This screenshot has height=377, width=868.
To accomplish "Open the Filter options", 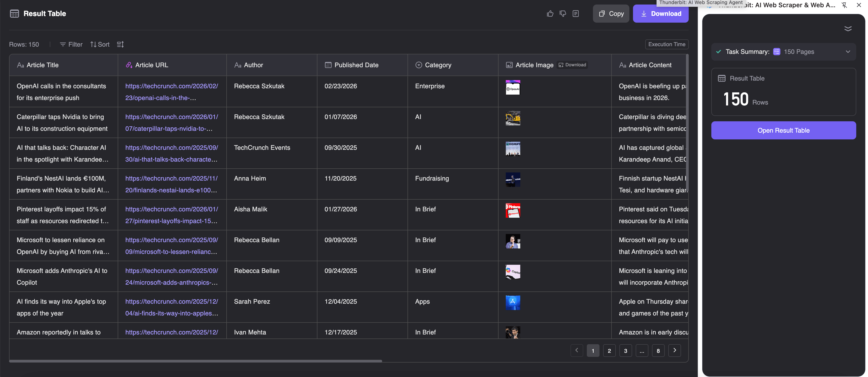I will pos(71,44).
